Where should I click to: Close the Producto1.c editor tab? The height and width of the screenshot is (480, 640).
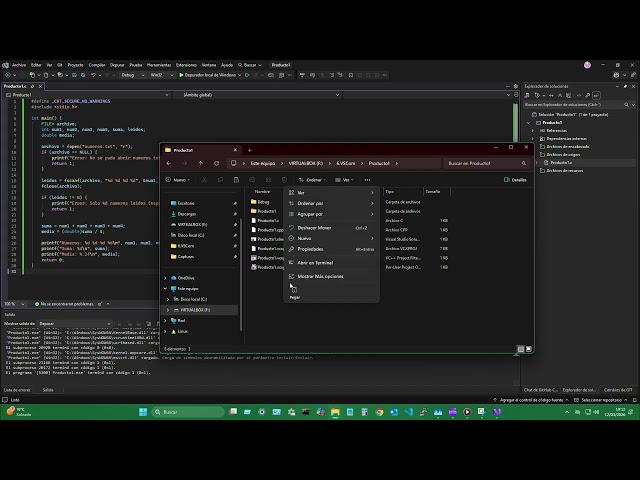(40, 87)
